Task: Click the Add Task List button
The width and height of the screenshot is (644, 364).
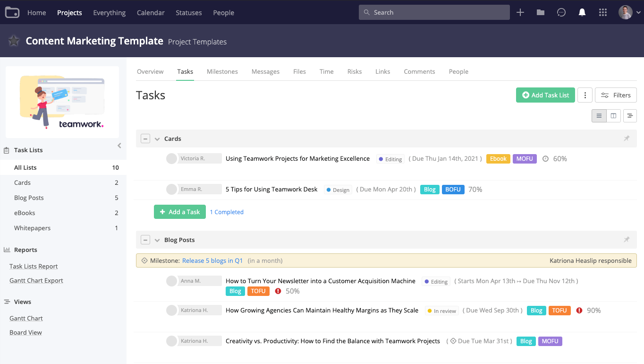Action: pyautogui.click(x=545, y=95)
